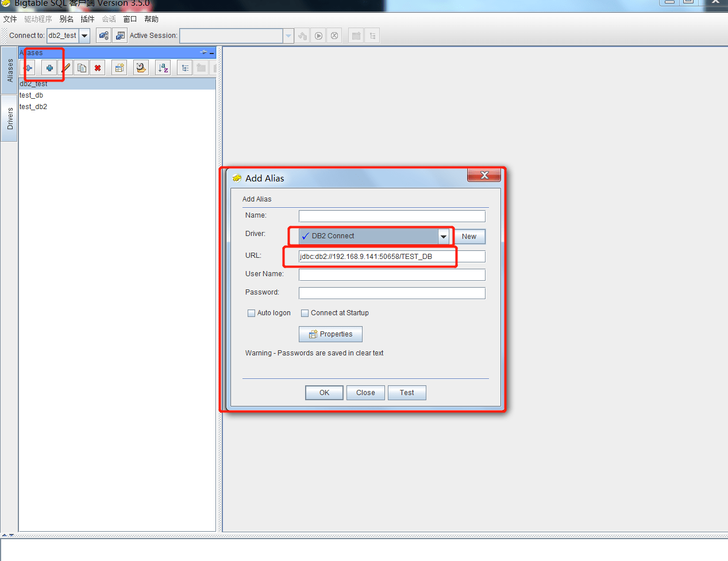The height and width of the screenshot is (561, 728).
Task: Toggle the Connect at Startup checkbox
Action: 305,313
